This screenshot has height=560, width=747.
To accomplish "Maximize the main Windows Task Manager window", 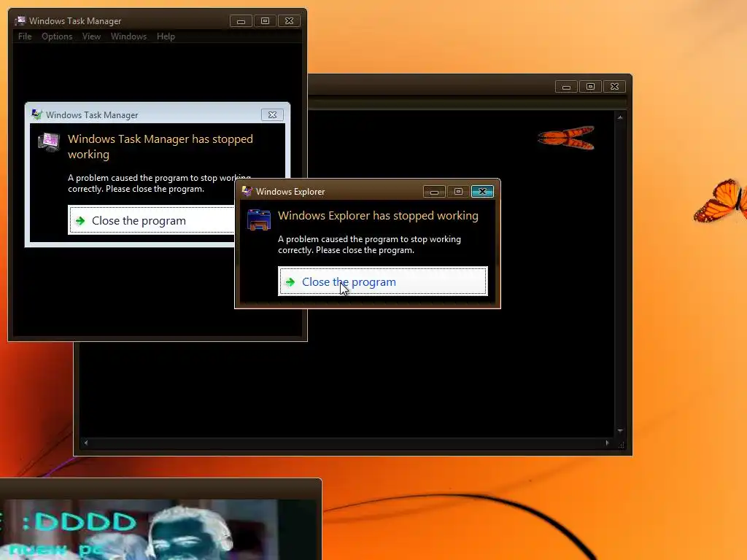I will coord(265,21).
